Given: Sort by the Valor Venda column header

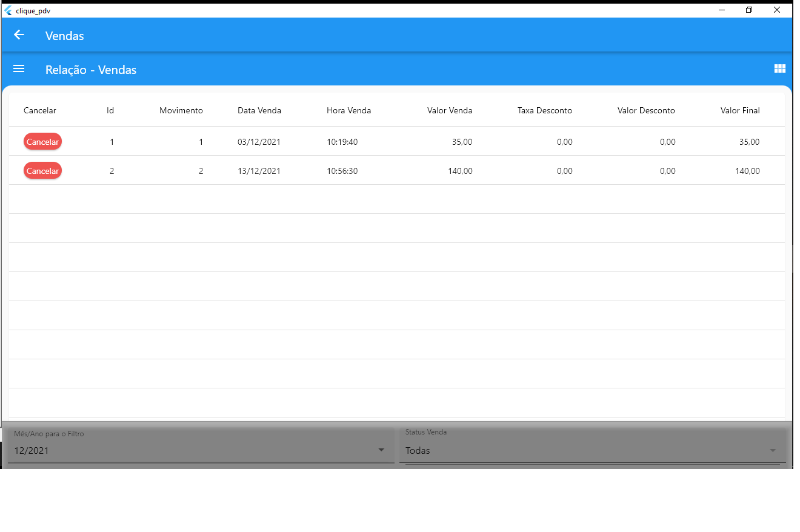Looking at the screenshot, I should click(449, 111).
